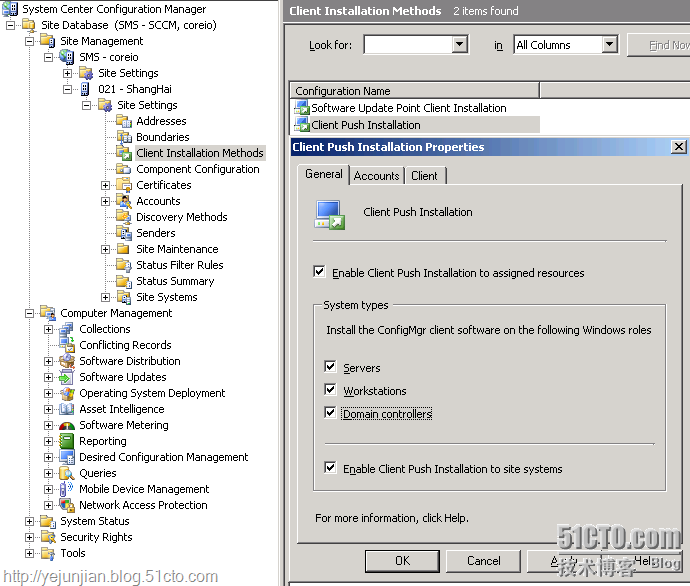
Task: Click the Software Updates icon
Action: click(67, 377)
